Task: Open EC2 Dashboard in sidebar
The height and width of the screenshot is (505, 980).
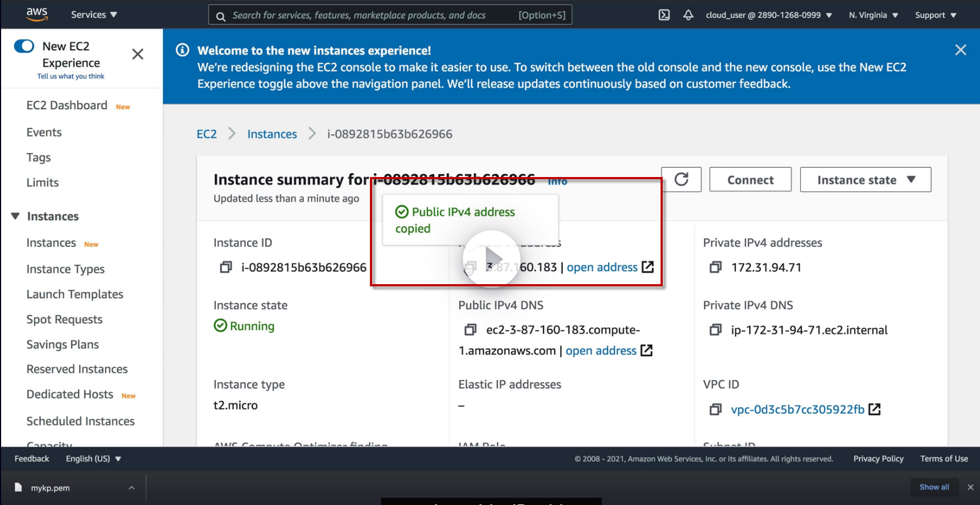Action: pos(67,105)
